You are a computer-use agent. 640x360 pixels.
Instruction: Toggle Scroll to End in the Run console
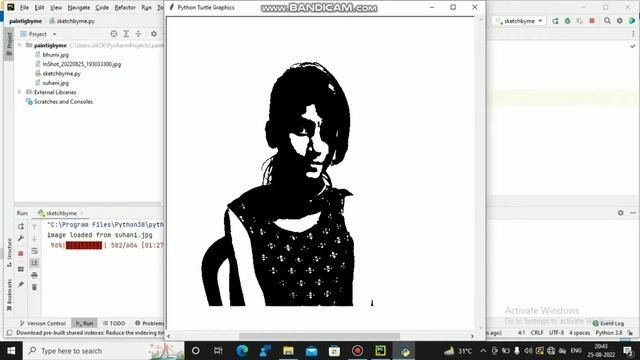(x=34, y=262)
